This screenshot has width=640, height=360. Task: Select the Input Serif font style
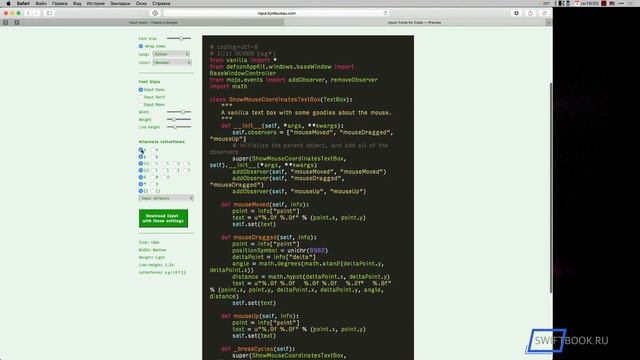141,97
